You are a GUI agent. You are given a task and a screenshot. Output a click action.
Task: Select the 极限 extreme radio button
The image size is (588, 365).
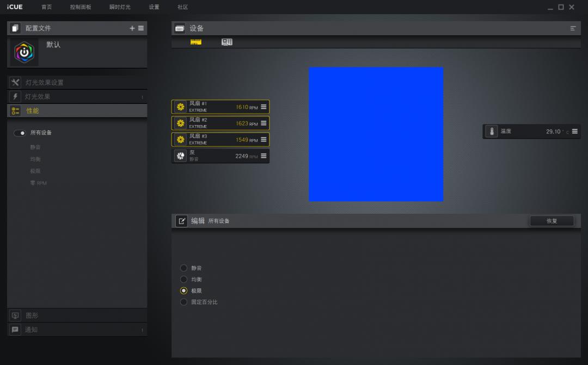pos(183,291)
